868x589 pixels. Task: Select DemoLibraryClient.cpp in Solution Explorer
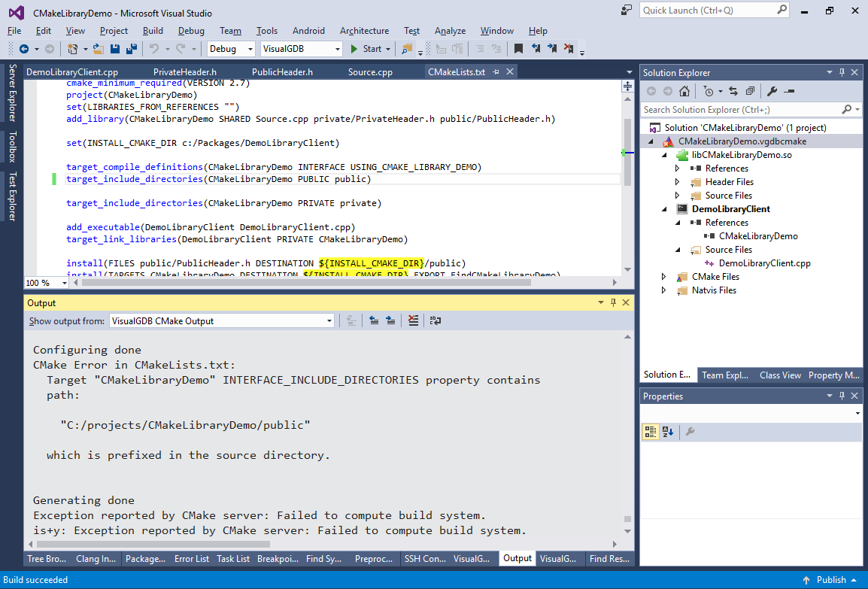(x=764, y=263)
